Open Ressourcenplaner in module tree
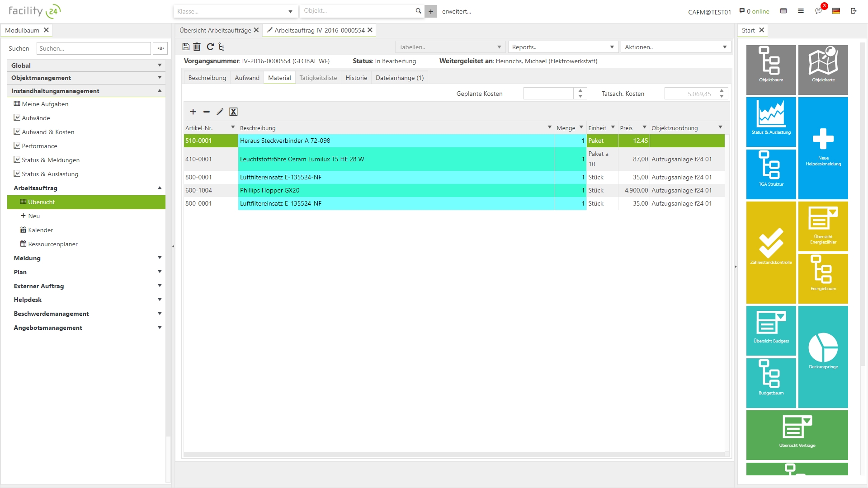The image size is (868, 488). tap(52, 244)
